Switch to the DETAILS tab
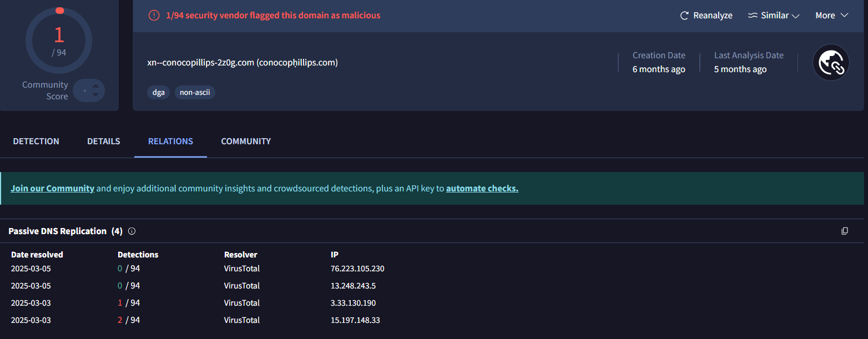 tap(104, 141)
